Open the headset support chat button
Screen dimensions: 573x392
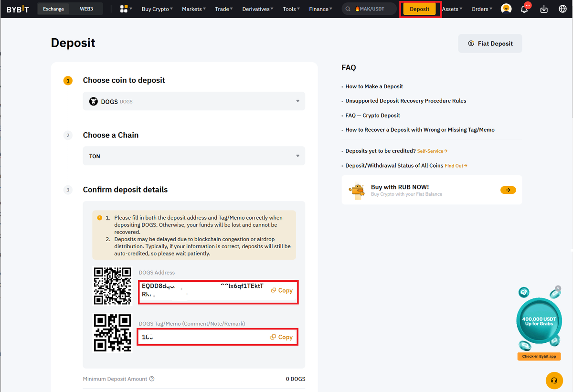coord(554,381)
